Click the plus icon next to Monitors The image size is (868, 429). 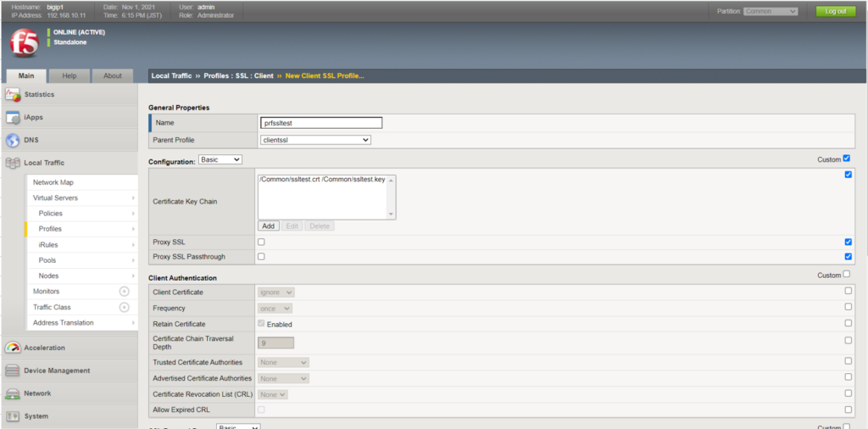[x=124, y=292]
